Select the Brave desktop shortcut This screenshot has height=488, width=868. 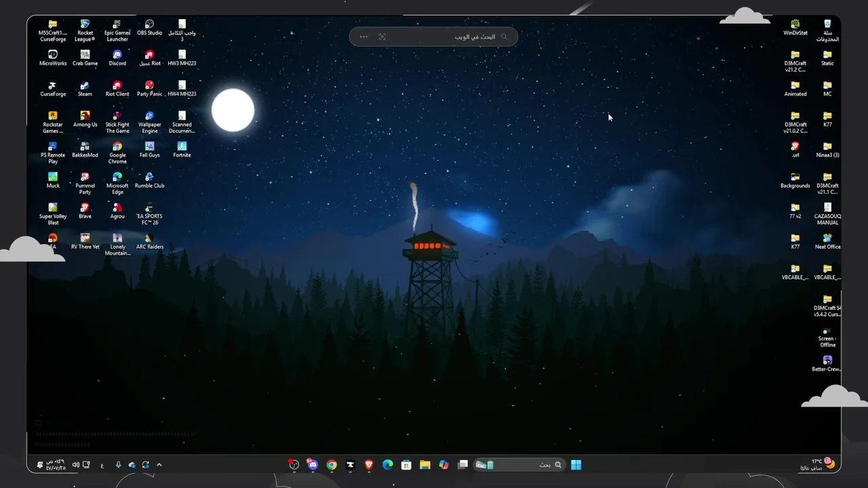pyautogui.click(x=85, y=211)
